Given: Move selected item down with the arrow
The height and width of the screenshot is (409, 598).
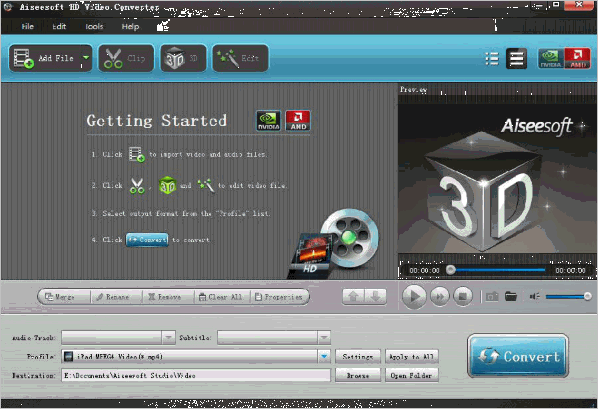Looking at the screenshot, I should [x=375, y=296].
